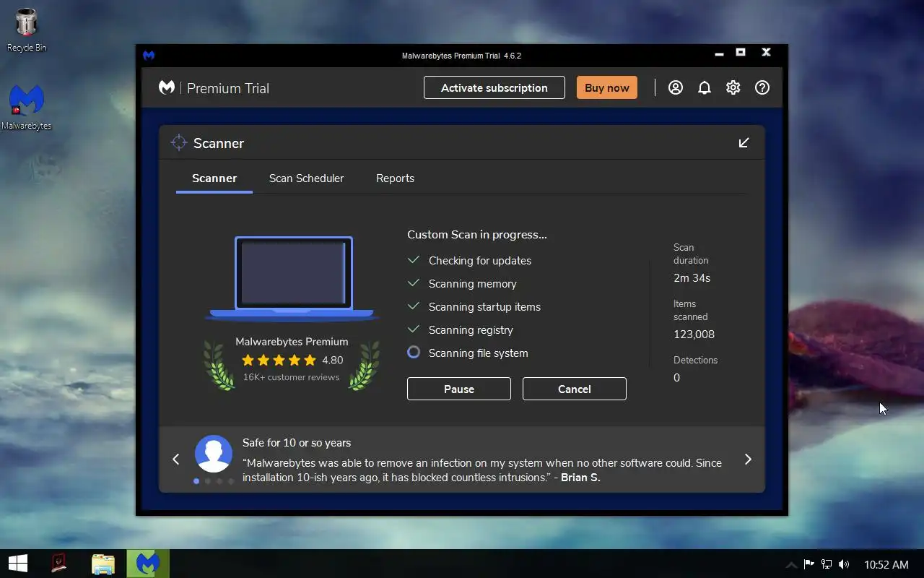924x578 pixels.
Task: Open the account profile icon
Action: 676,87
